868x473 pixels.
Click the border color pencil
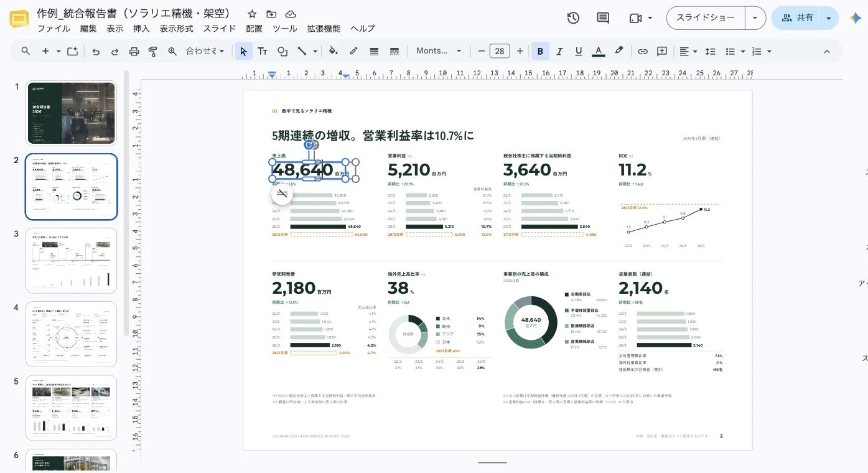354,51
